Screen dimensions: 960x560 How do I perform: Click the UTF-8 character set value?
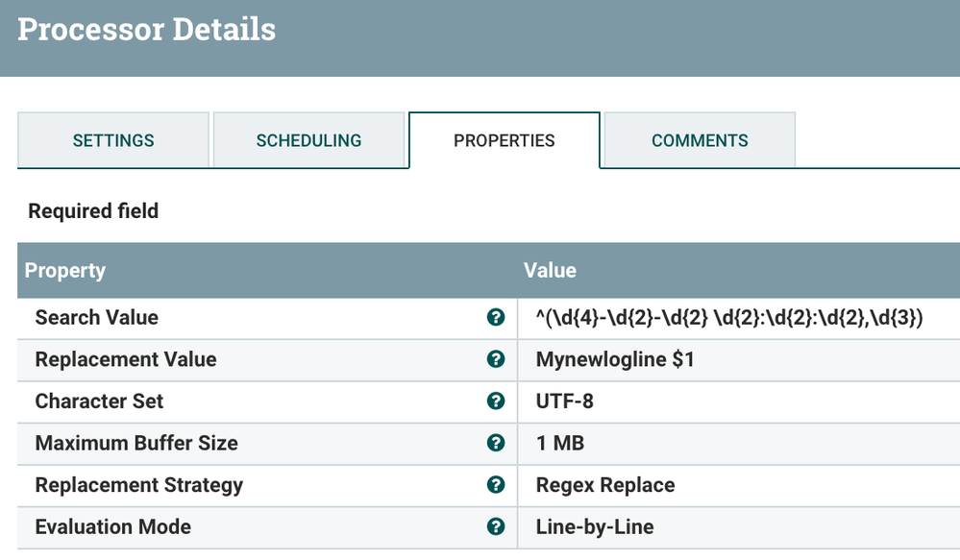(565, 402)
